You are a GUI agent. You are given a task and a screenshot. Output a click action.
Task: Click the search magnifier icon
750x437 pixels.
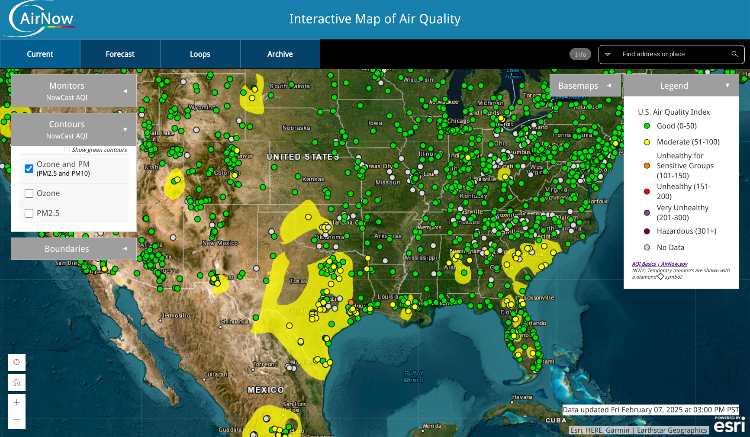coord(735,54)
